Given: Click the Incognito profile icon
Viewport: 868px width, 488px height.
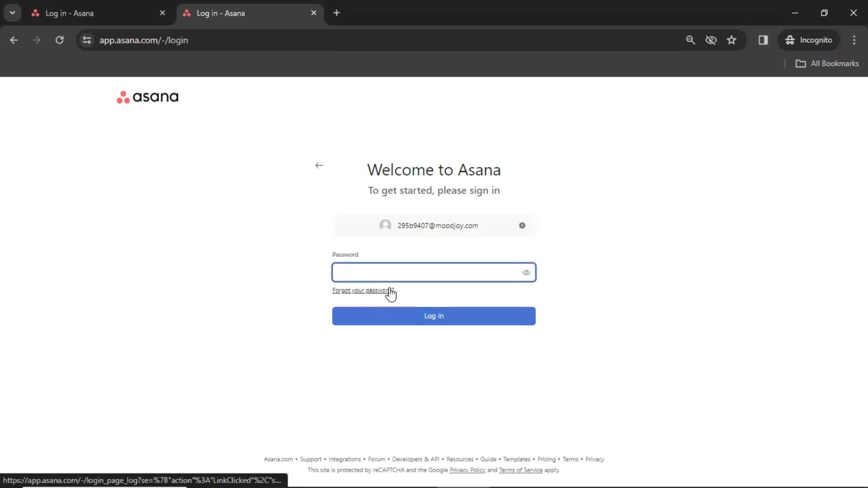Looking at the screenshot, I should (x=789, y=40).
